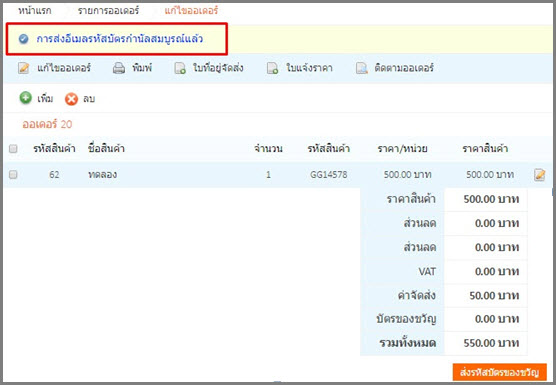Click the เพิ่ม add label
This screenshot has height=385, width=556.
(x=45, y=99)
